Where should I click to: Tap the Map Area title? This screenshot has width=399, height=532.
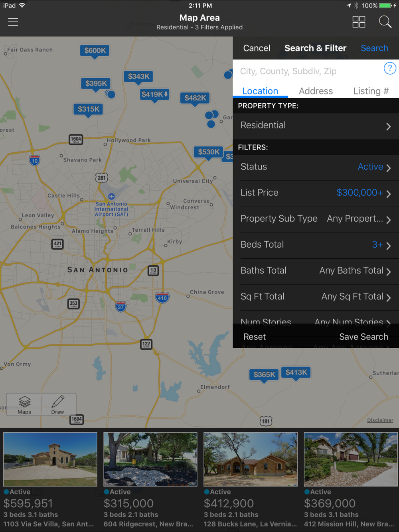pyautogui.click(x=199, y=18)
